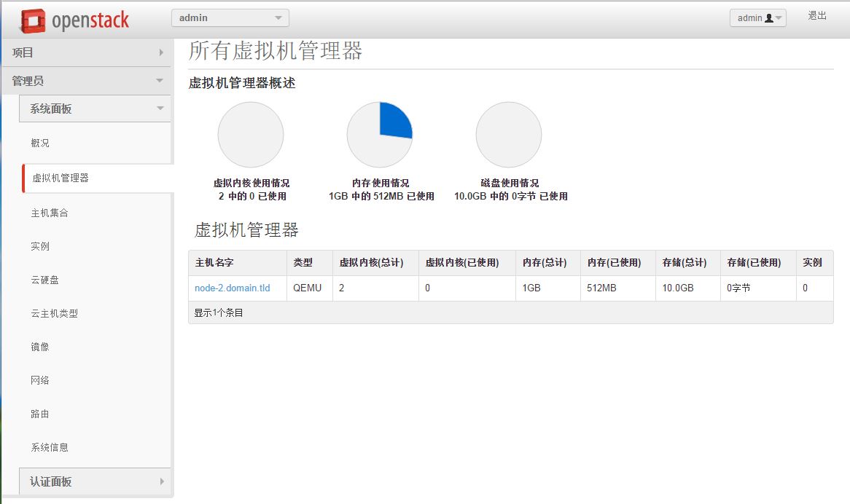Click the OpenStack logo
Viewport: 850px width, 504px height.
pyautogui.click(x=75, y=20)
